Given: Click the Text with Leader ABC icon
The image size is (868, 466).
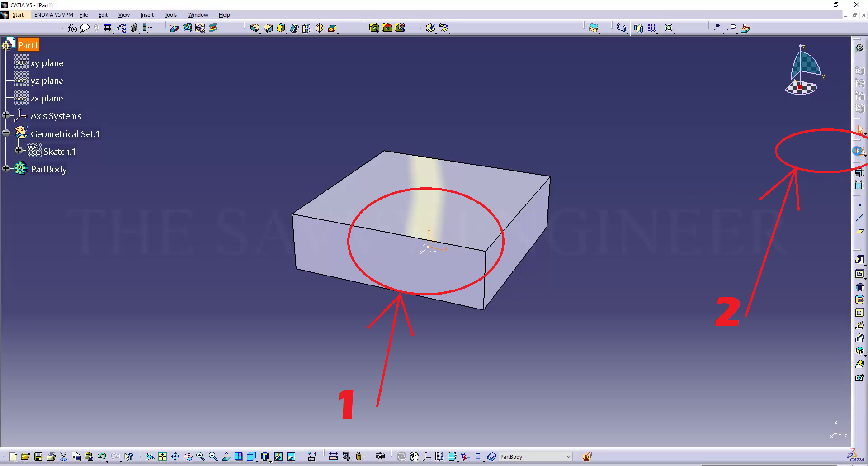Looking at the screenshot, I should pos(719,28).
